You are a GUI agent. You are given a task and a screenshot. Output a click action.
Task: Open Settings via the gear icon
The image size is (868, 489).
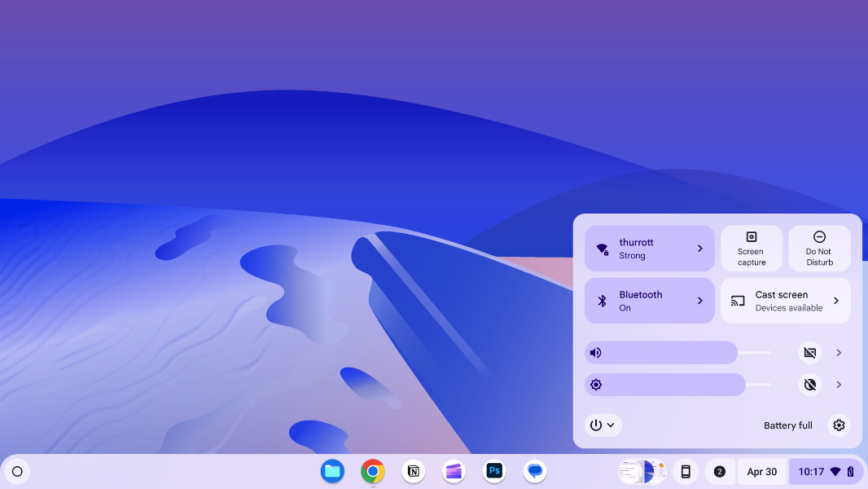839,425
